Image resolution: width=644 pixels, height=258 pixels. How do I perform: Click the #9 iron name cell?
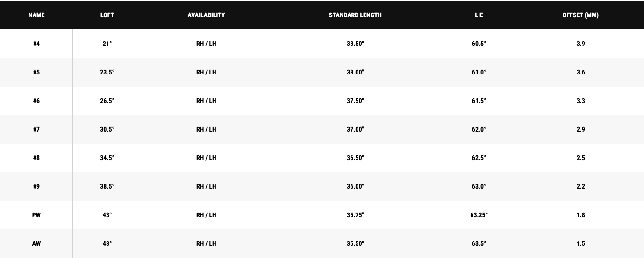pyautogui.click(x=36, y=186)
